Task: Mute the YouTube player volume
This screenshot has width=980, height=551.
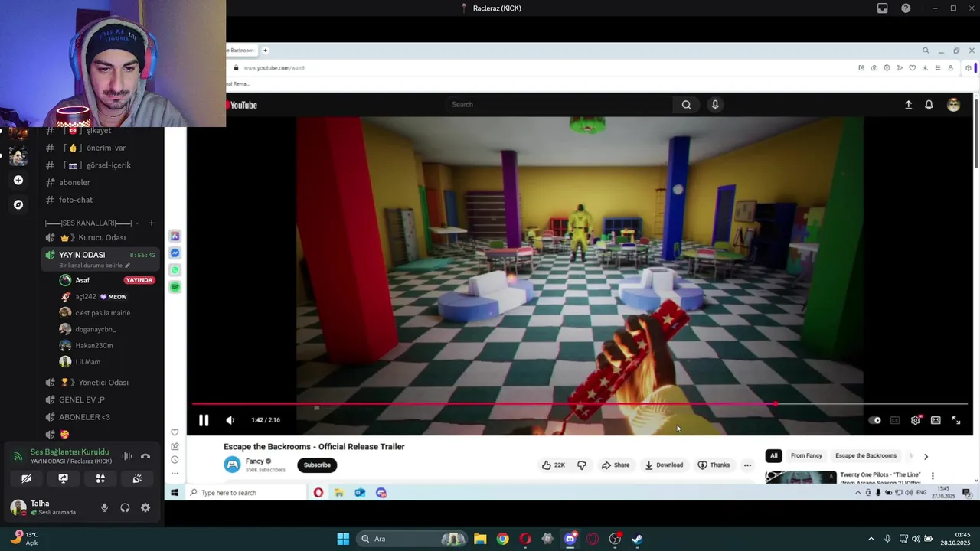Action: [x=230, y=420]
